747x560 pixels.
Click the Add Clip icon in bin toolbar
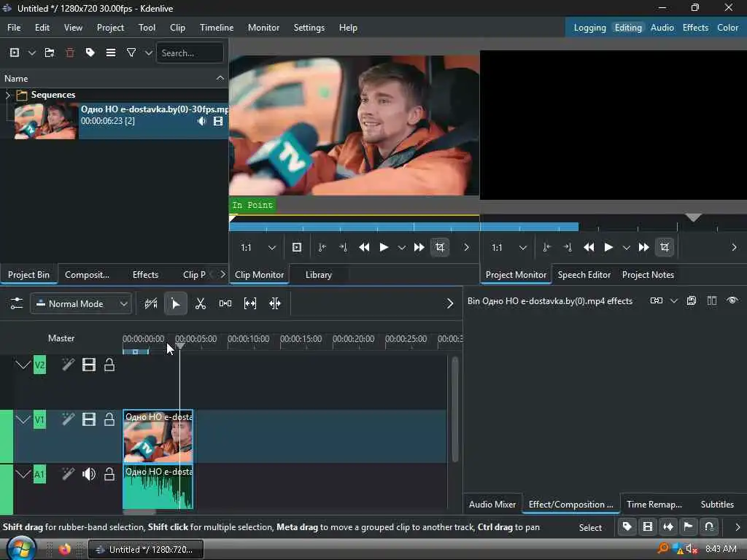pos(15,52)
